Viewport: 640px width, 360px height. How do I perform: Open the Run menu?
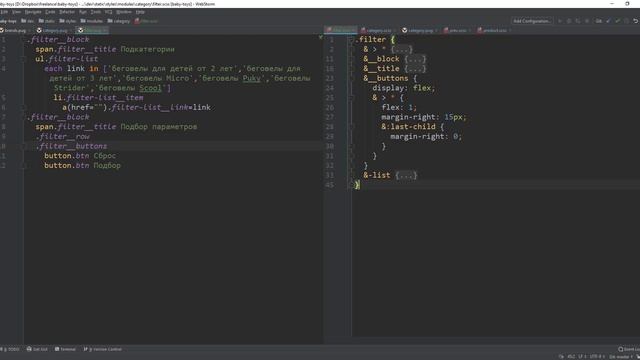pos(82,12)
